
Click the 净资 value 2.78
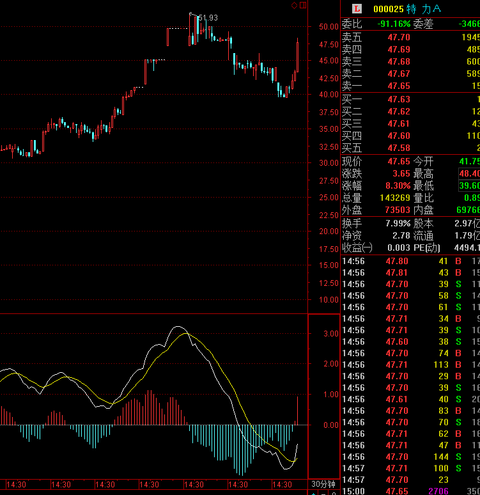(x=401, y=236)
